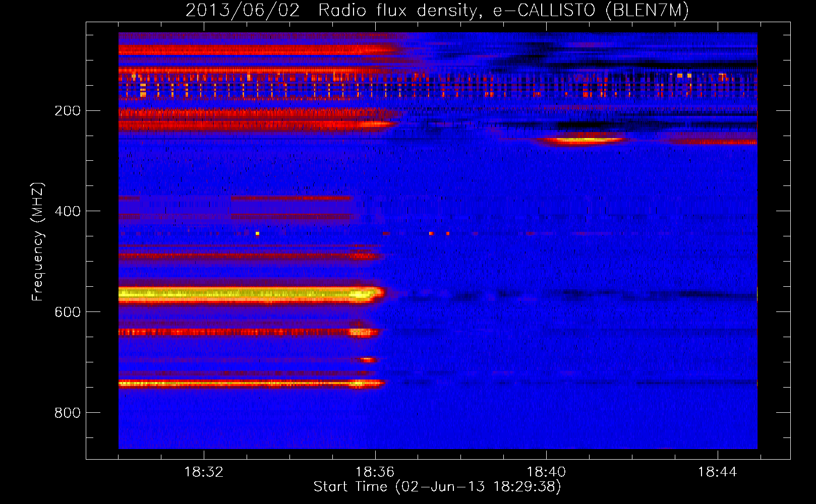816x504 pixels.
Task: Click the 18:44 time tick label
Action: [717, 472]
